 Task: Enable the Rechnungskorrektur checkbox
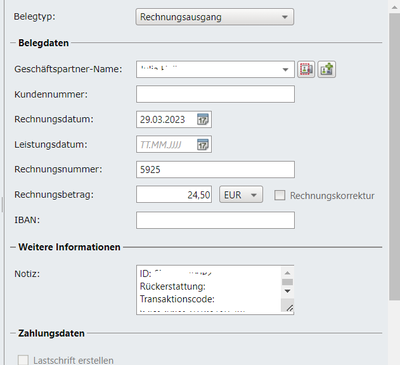pos(279,195)
